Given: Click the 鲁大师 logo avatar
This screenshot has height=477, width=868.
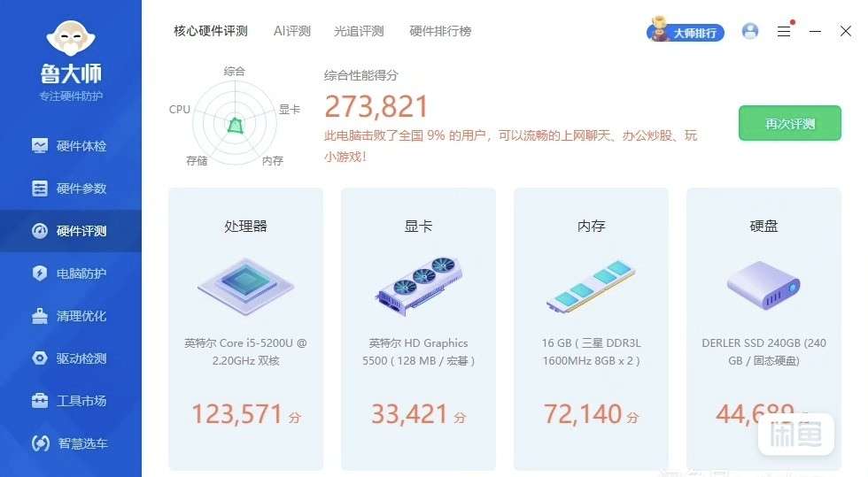Looking at the screenshot, I should click(71, 38).
